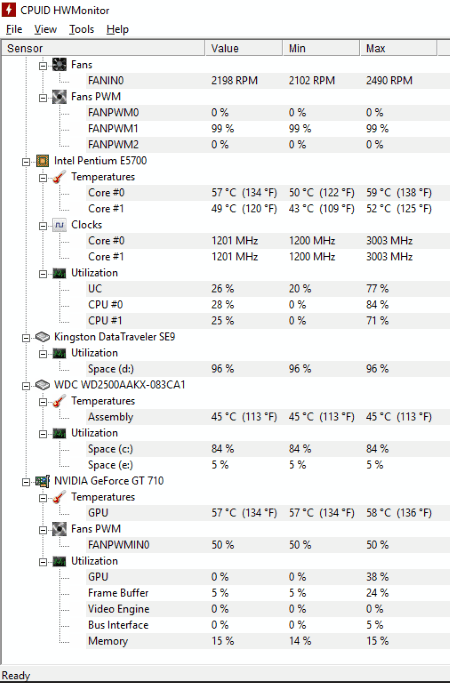
Task: Click the Clocks waveform icon under Intel Pentium
Action: (x=59, y=225)
